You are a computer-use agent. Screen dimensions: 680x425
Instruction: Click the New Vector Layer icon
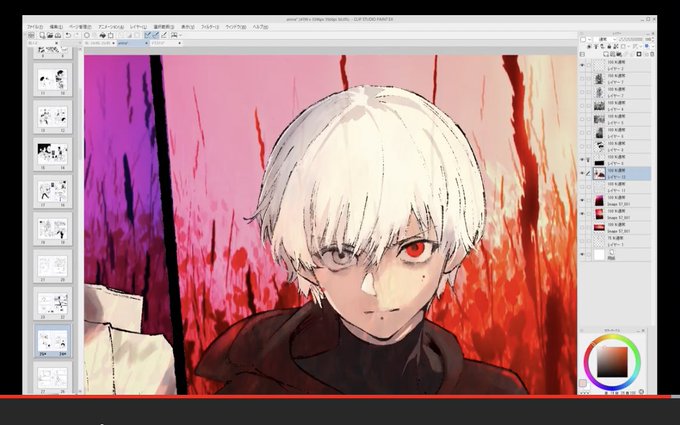pyautogui.click(x=612, y=54)
